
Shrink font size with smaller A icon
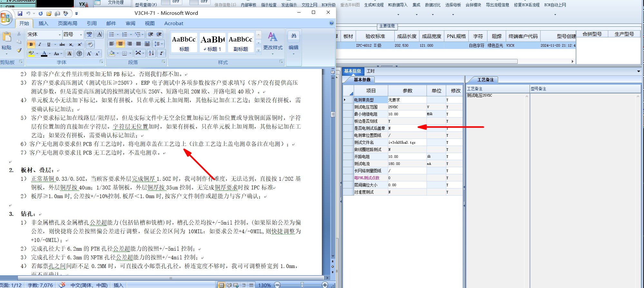click(x=97, y=53)
